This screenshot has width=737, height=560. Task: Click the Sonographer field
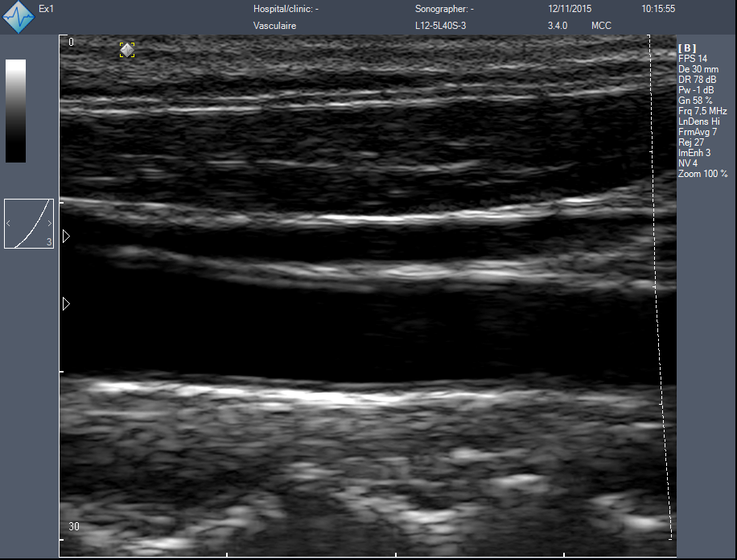pos(444,9)
